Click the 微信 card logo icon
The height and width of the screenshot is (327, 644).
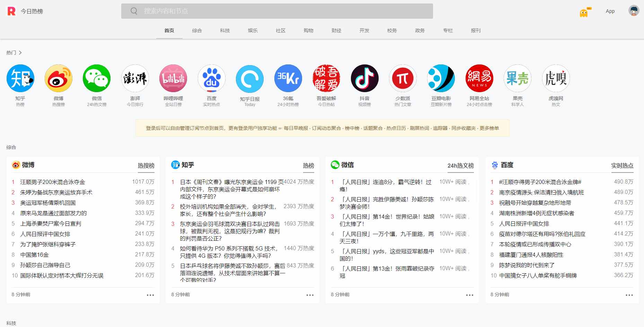coord(335,165)
